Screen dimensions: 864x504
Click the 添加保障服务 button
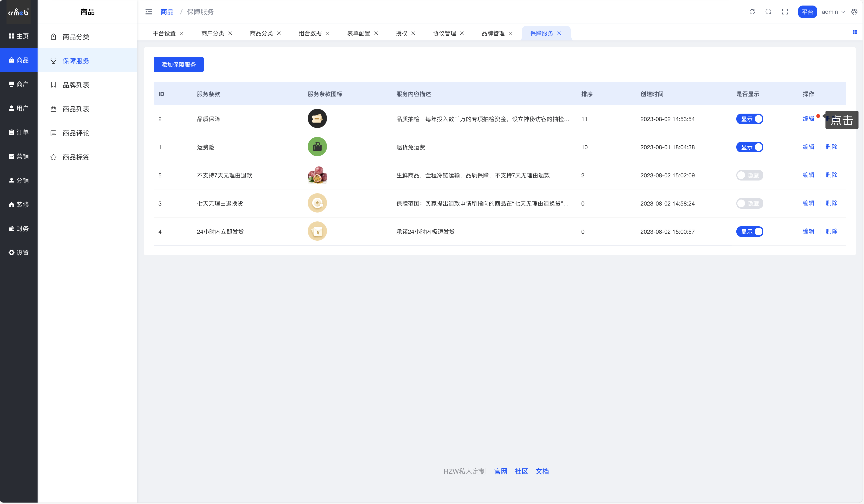coord(178,65)
